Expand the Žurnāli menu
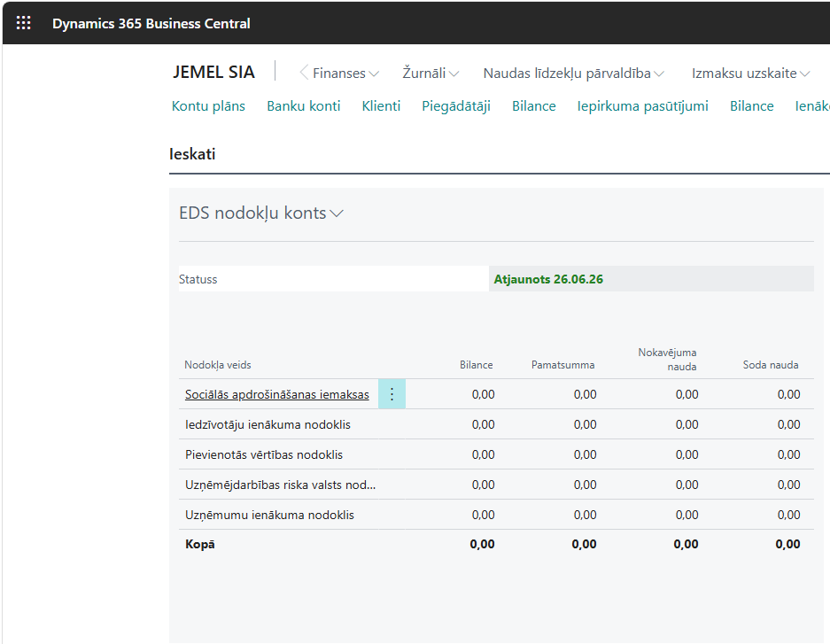Viewport: 830px width, 644px height. [x=431, y=73]
